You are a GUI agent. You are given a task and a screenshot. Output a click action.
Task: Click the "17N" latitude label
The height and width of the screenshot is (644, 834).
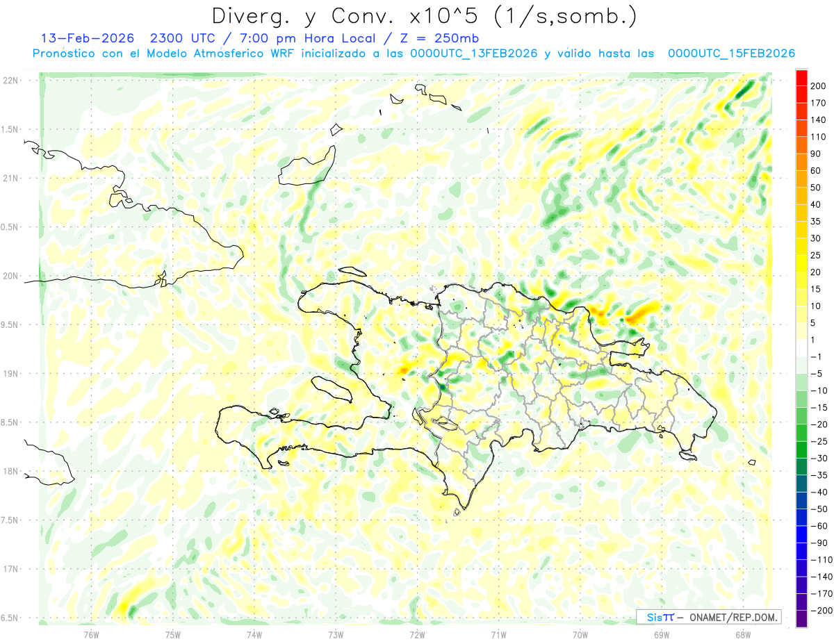coord(11,569)
